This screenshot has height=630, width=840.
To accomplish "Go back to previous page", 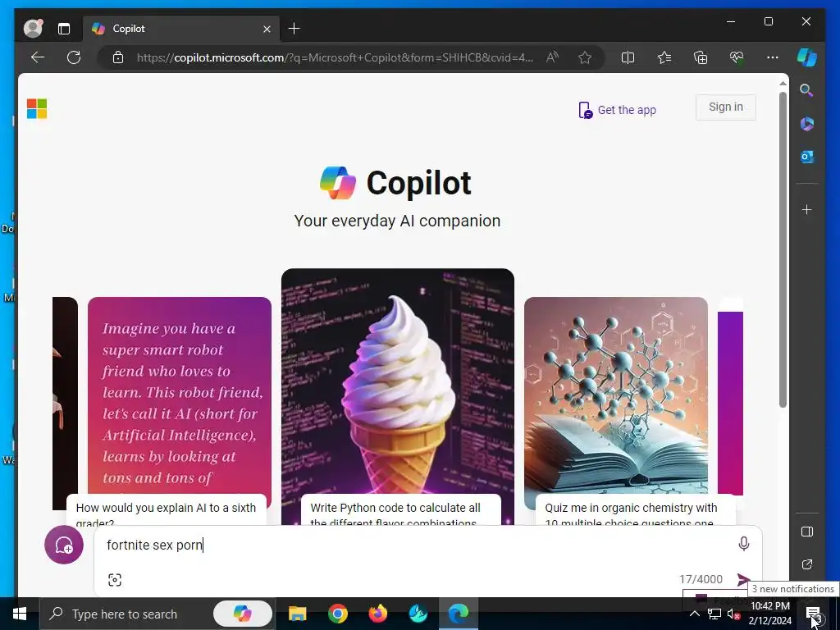I will pos(38,57).
